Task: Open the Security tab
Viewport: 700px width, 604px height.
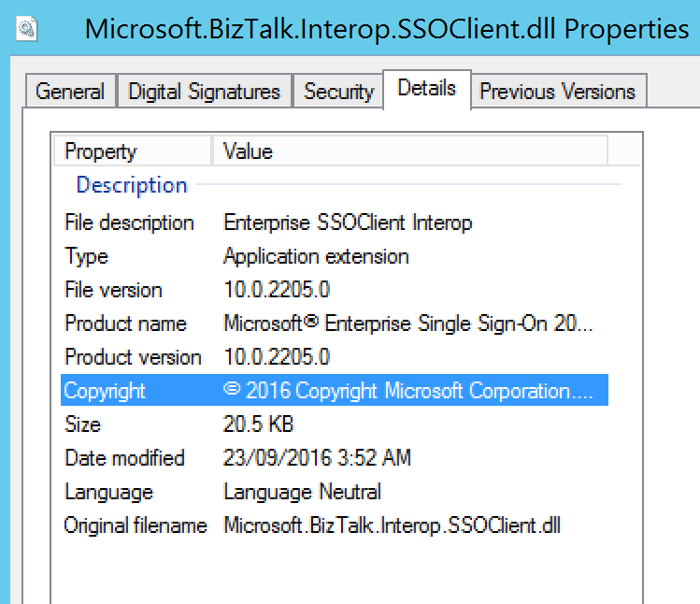Action: [338, 91]
